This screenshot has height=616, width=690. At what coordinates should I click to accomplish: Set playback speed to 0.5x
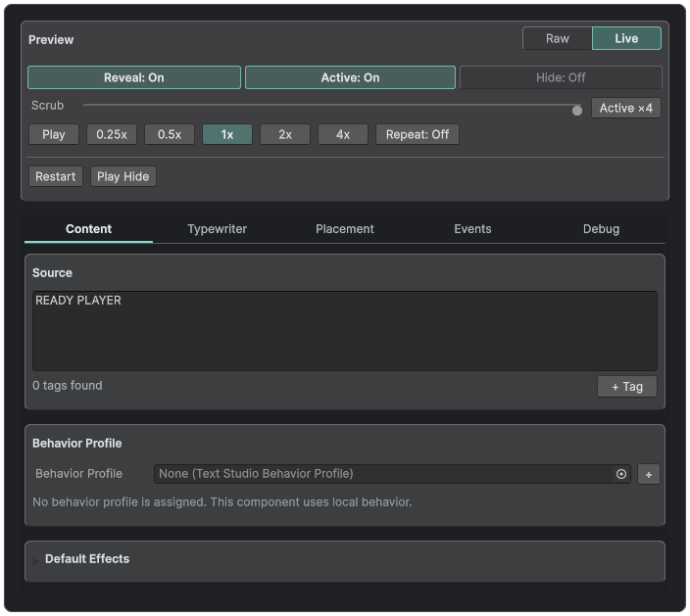coord(170,134)
